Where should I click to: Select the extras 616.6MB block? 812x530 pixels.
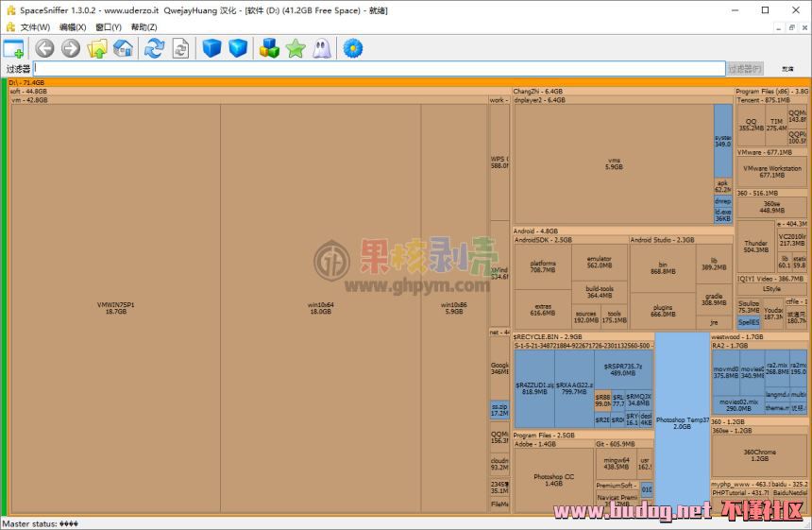(543, 309)
